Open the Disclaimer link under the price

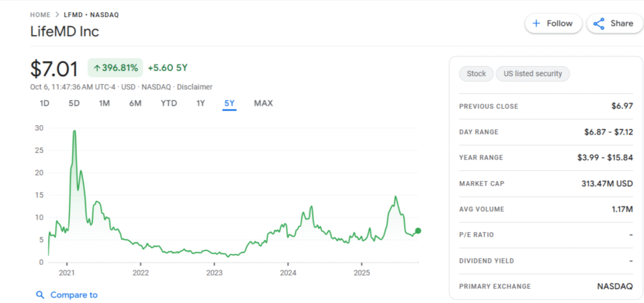tap(194, 87)
